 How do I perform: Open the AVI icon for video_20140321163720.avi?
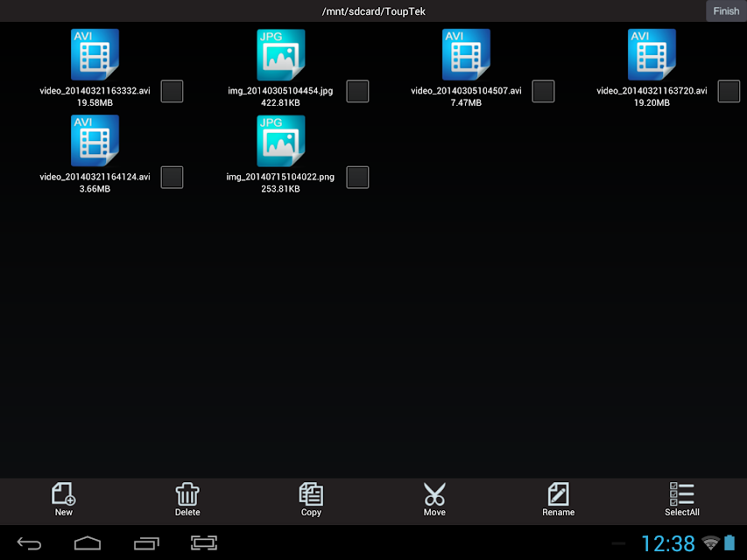pos(652,54)
